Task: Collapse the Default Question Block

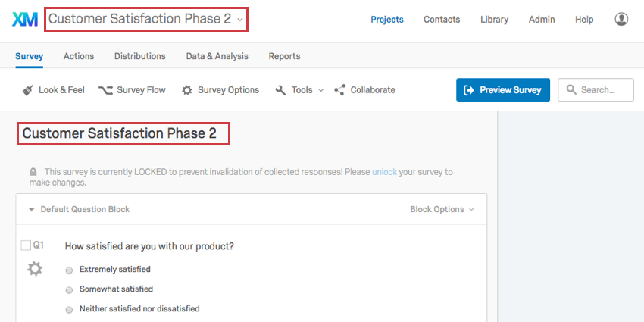Action: [x=32, y=210]
